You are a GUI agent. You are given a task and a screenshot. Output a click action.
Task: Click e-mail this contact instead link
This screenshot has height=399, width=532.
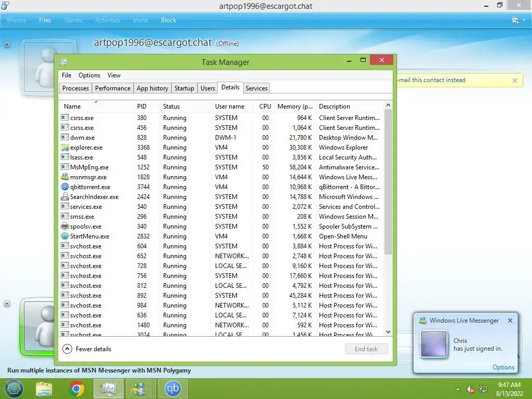[x=432, y=80]
